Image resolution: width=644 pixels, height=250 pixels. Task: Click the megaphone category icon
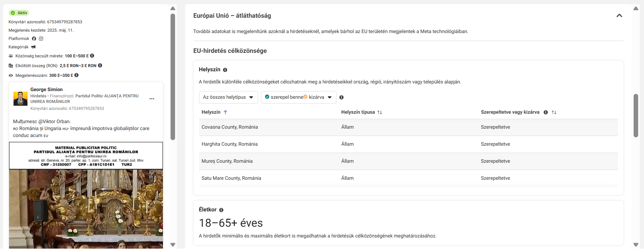click(x=33, y=47)
